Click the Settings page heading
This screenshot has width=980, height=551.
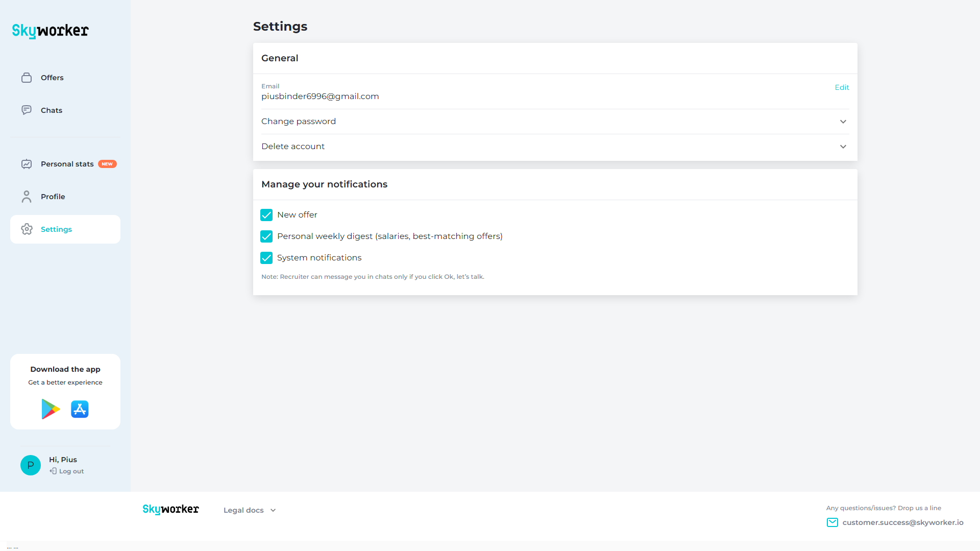click(x=280, y=27)
